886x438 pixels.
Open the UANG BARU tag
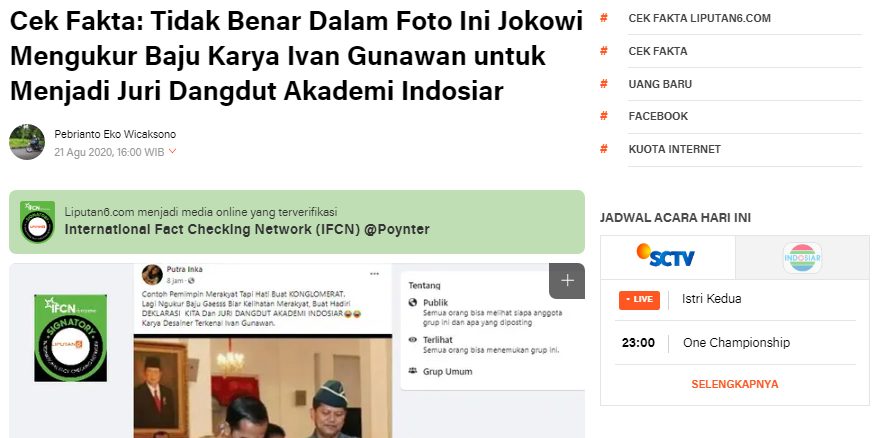(x=660, y=84)
